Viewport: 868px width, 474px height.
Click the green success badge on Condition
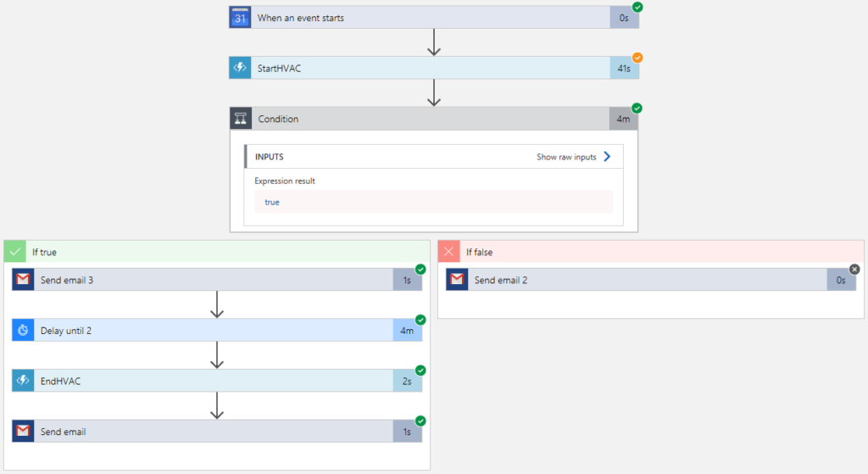tap(637, 108)
